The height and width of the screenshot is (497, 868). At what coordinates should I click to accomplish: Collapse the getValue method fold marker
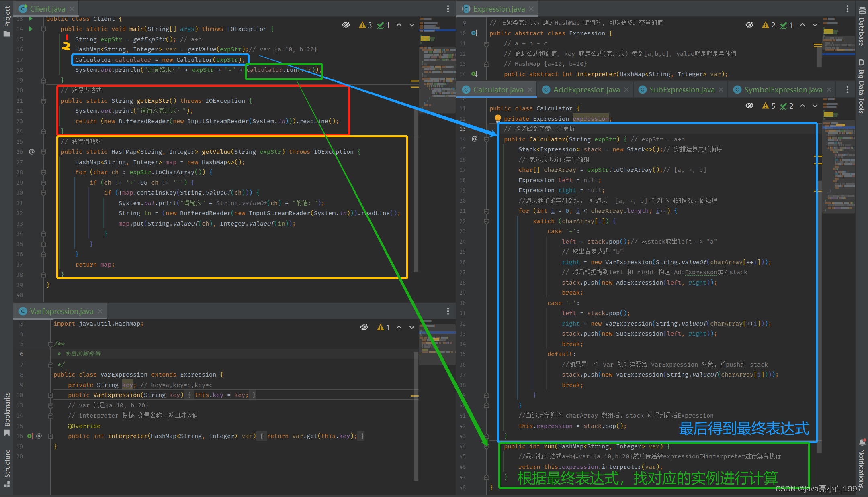[x=44, y=152]
